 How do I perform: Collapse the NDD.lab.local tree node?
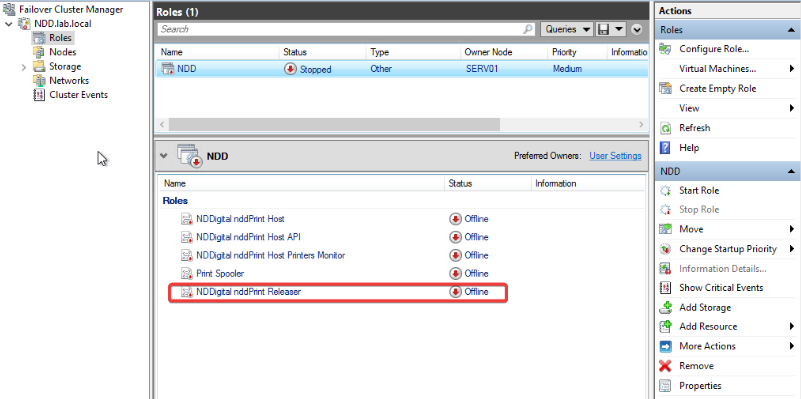click(x=8, y=24)
